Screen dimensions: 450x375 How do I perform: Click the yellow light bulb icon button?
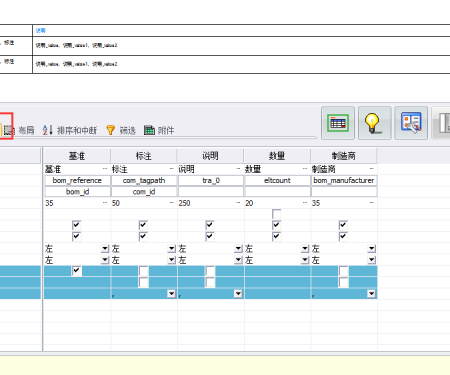[x=374, y=123]
